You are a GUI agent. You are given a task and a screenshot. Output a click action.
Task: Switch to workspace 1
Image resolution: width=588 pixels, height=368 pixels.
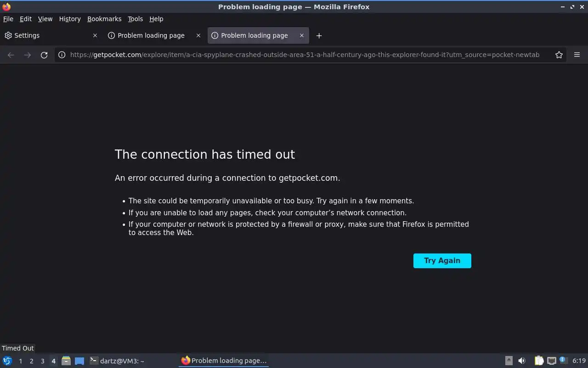(x=20, y=361)
